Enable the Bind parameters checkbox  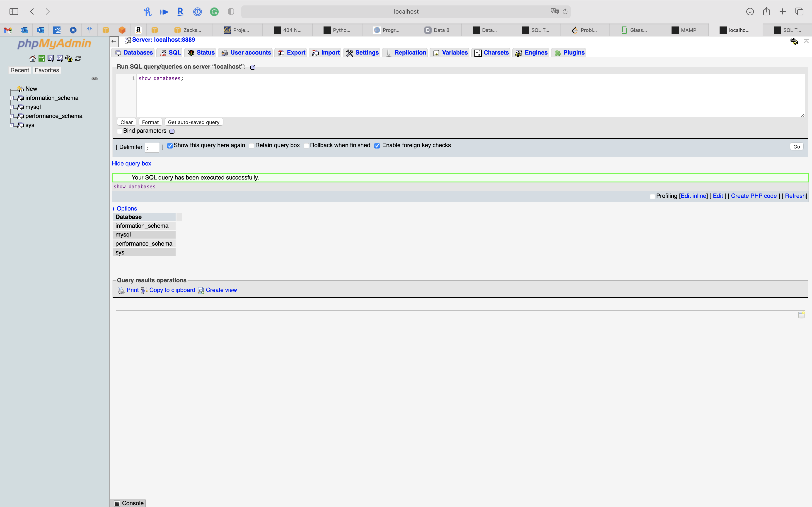pyautogui.click(x=120, y=131)
